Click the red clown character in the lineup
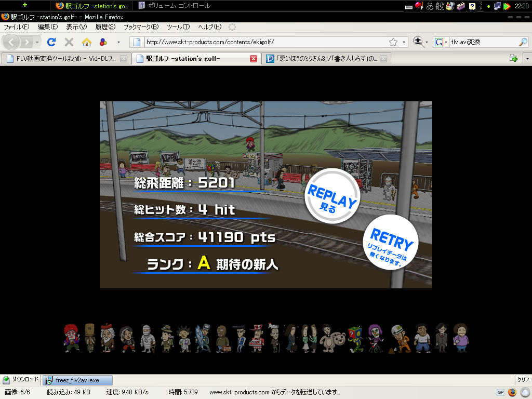 pyautogui.click(x=72, y=338)
